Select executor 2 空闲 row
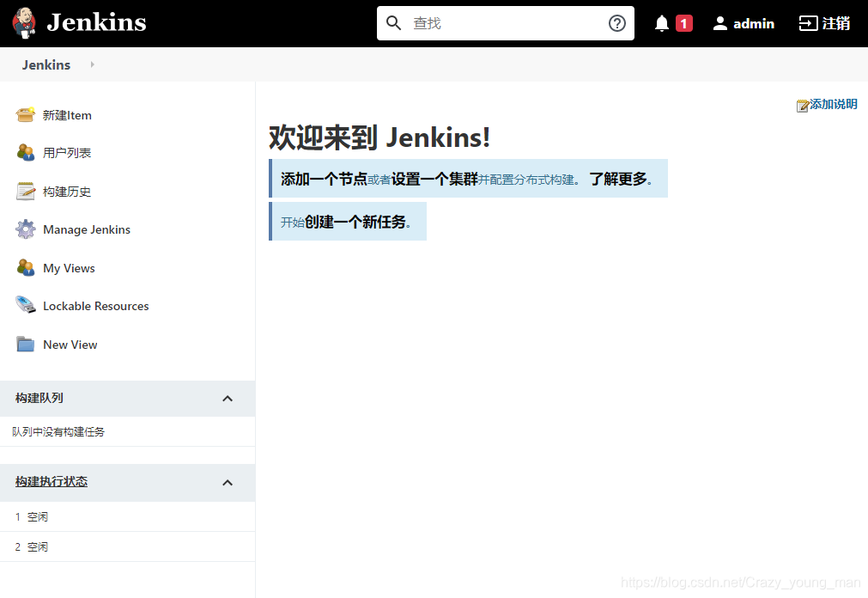This screenshot has width=868, height=598. tap(127, 546)
